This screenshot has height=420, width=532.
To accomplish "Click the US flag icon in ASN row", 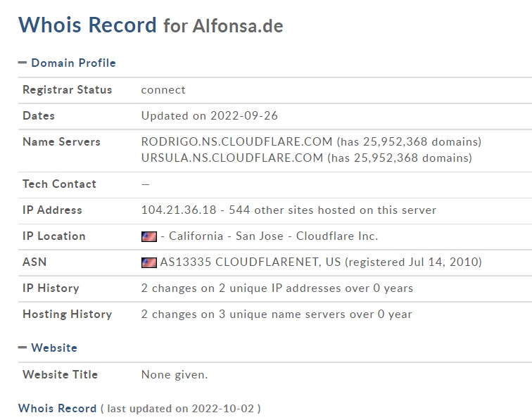I will 149,262.
